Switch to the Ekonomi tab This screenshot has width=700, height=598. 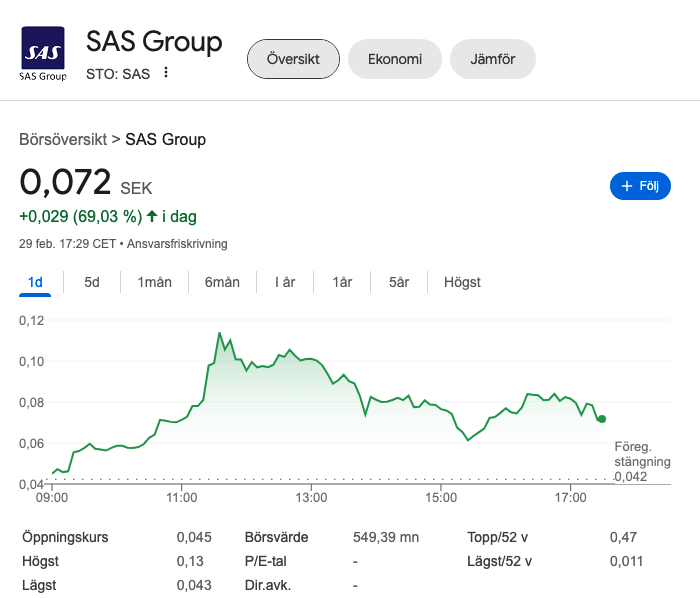394,59
